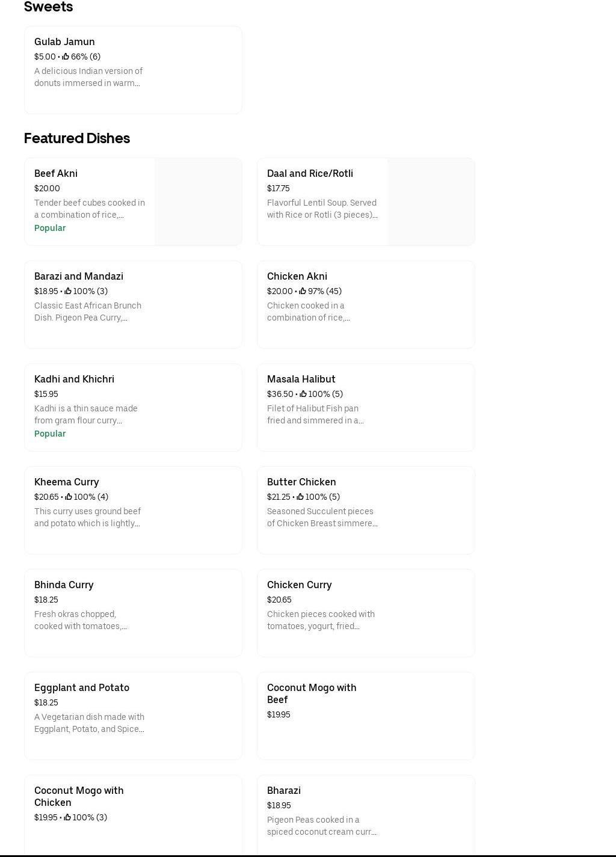
Task: Click the thumbs-up icon beside Masala Halibut's price
Action: (303, 394)
